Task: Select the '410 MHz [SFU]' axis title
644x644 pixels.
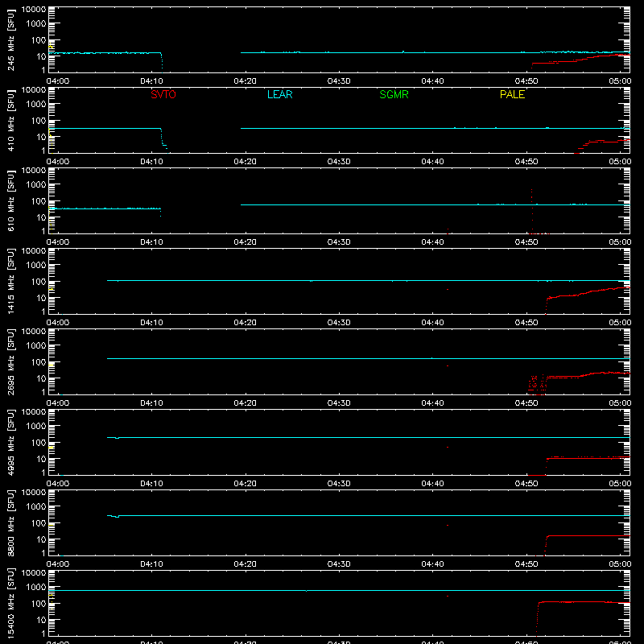Action: coord(10,120)
